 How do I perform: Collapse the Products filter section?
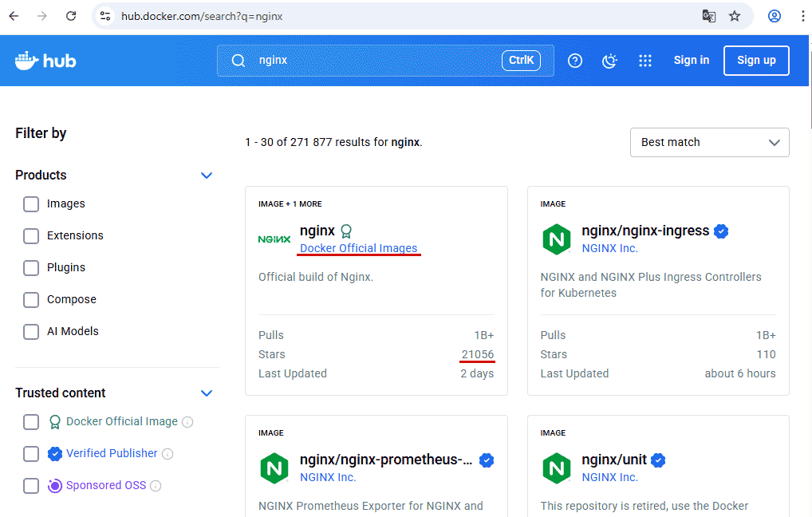[x=207, y=176]
